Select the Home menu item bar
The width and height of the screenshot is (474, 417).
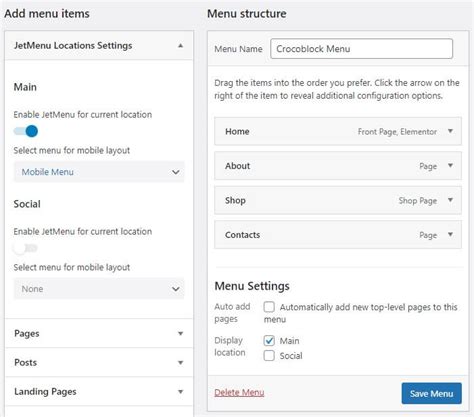click(x=338, y=131)
